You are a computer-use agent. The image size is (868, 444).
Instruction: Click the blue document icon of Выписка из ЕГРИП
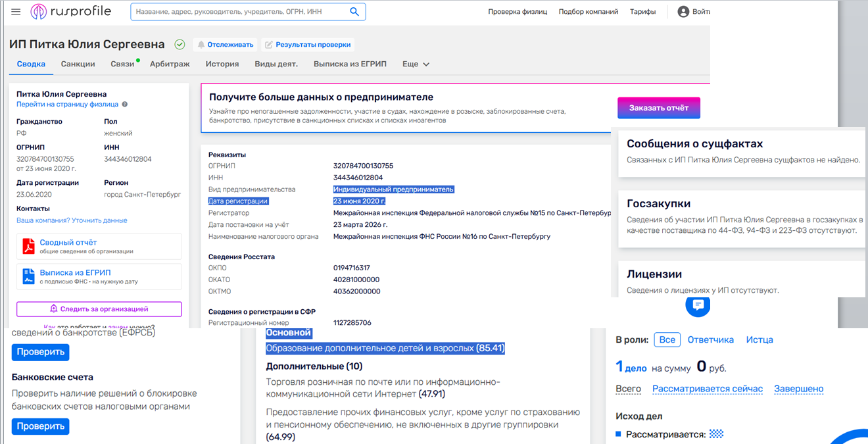28,277
